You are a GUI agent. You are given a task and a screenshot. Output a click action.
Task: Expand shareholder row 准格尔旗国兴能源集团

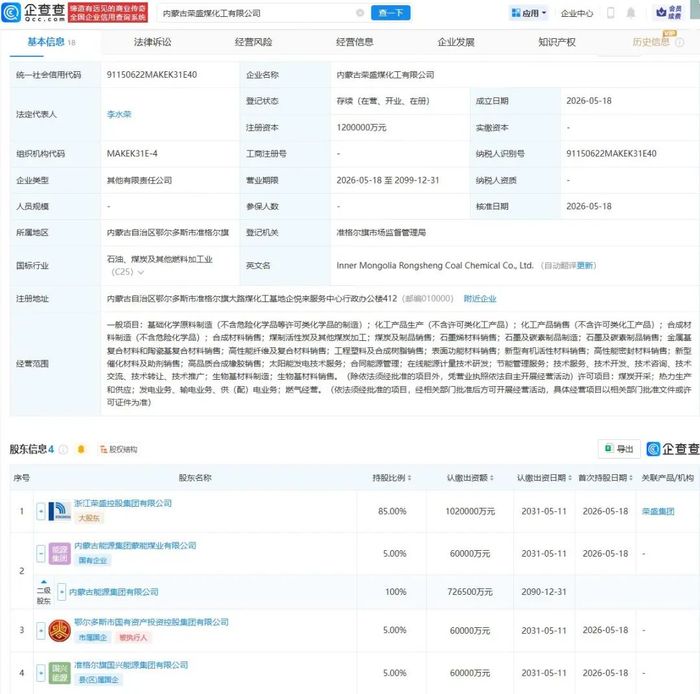point(41,673)
